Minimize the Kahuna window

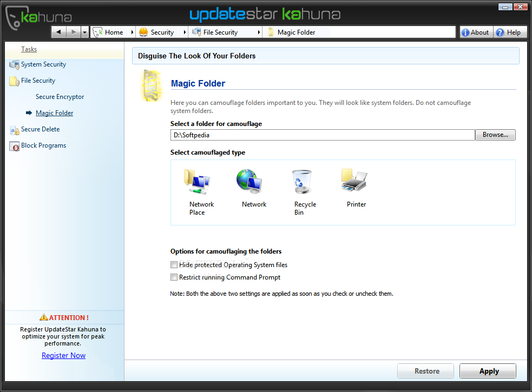[x=505, y=6]
